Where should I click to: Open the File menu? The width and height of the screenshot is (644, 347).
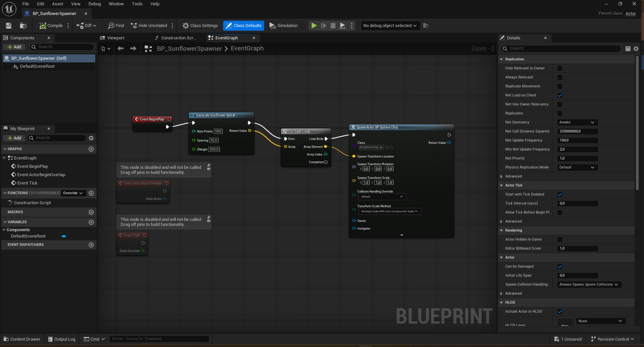pyautogui.click(x=26, y=4)
